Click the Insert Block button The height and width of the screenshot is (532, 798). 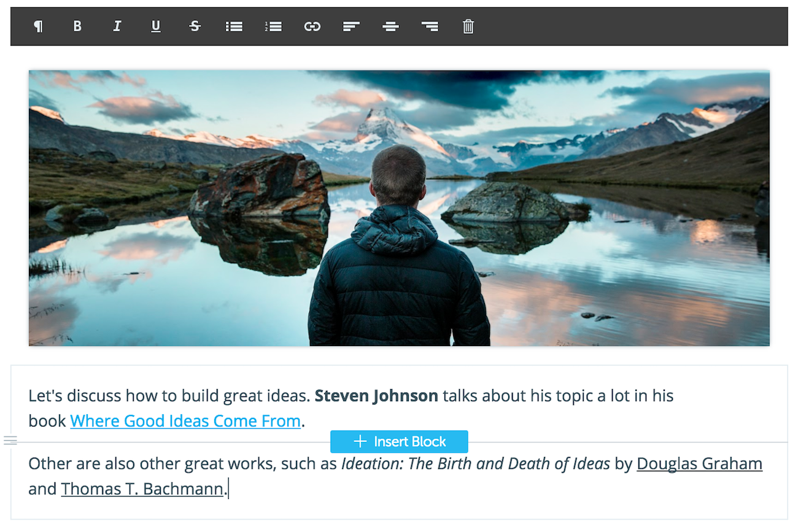(399, 442)
